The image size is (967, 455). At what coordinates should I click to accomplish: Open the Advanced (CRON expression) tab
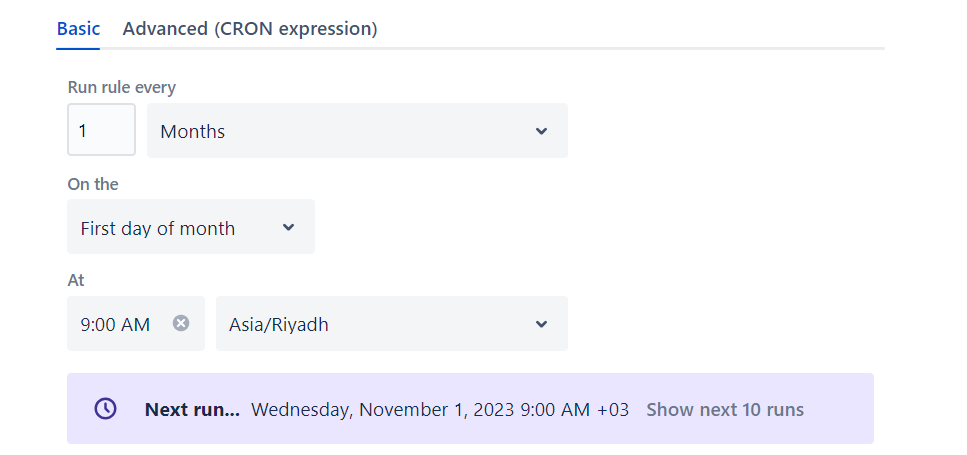pos(250,28)
